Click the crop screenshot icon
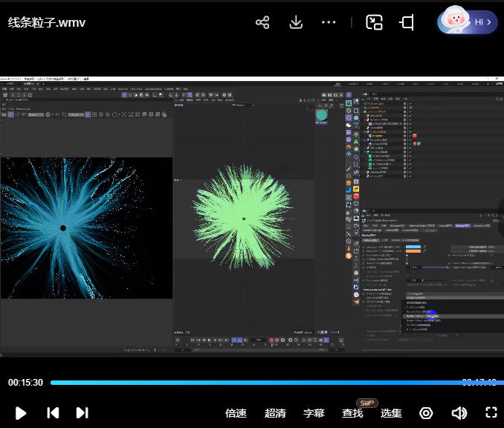Image resolution: width=504 pixels, height=428 pixels. (x=407, y=22)
